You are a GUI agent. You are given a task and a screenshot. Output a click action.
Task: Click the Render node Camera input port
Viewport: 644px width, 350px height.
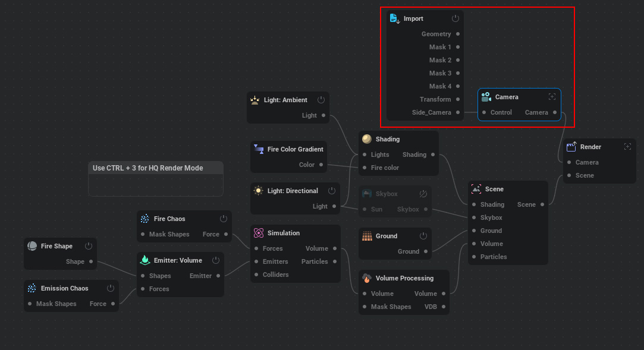569,162
